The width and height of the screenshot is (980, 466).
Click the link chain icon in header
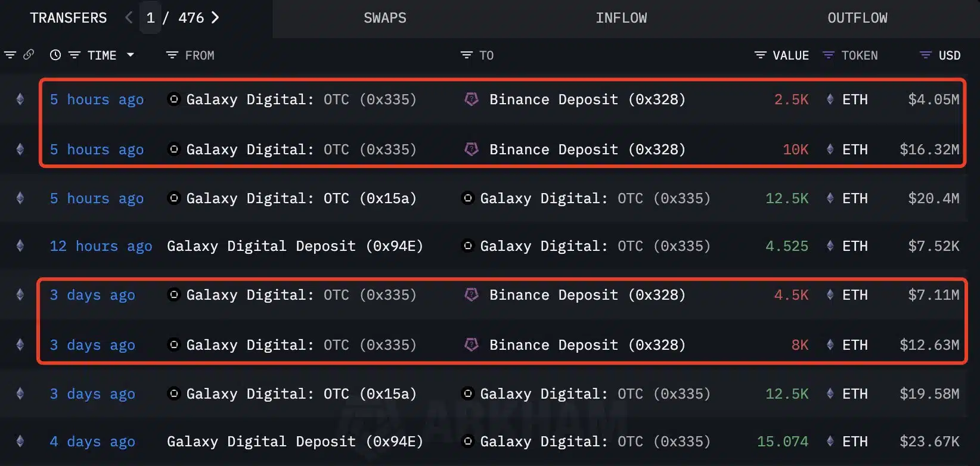pos(29,55)
